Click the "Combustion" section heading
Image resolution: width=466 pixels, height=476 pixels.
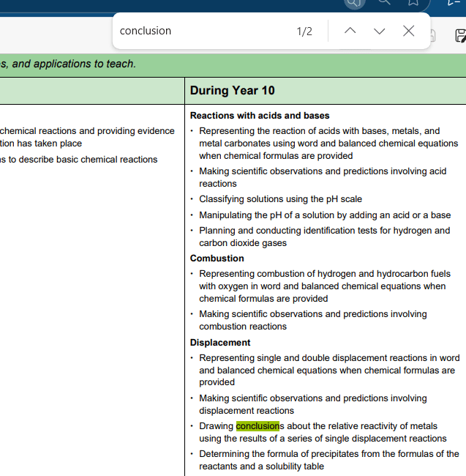[217, 259]
